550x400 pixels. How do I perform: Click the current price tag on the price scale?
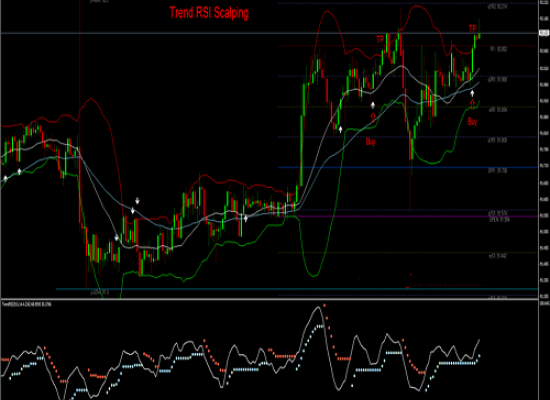point(544,33)
